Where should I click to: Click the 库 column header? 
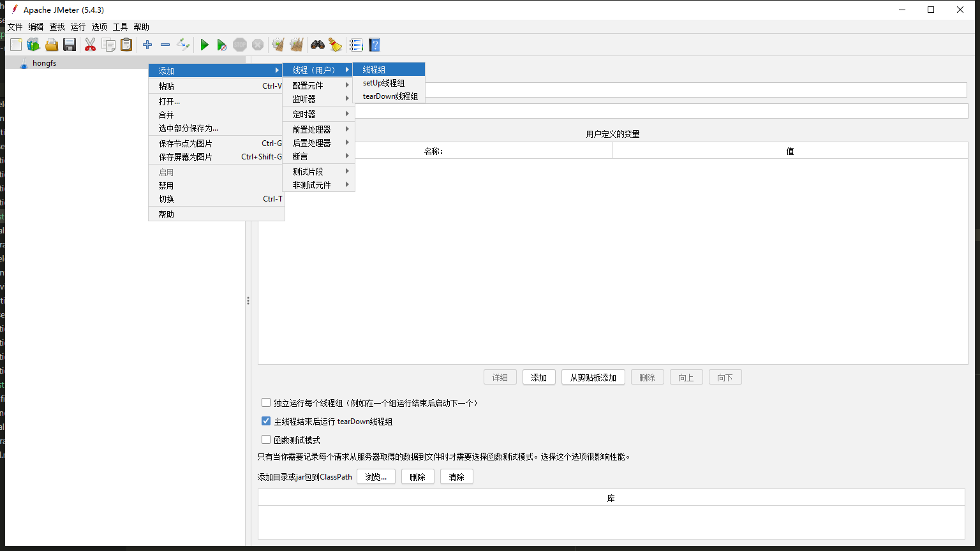click(611, 498)
